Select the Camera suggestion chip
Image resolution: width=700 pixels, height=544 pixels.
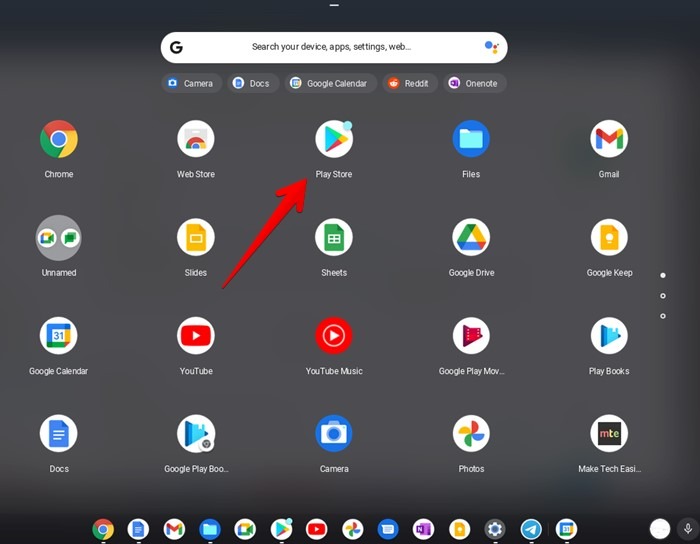point(192,83)
